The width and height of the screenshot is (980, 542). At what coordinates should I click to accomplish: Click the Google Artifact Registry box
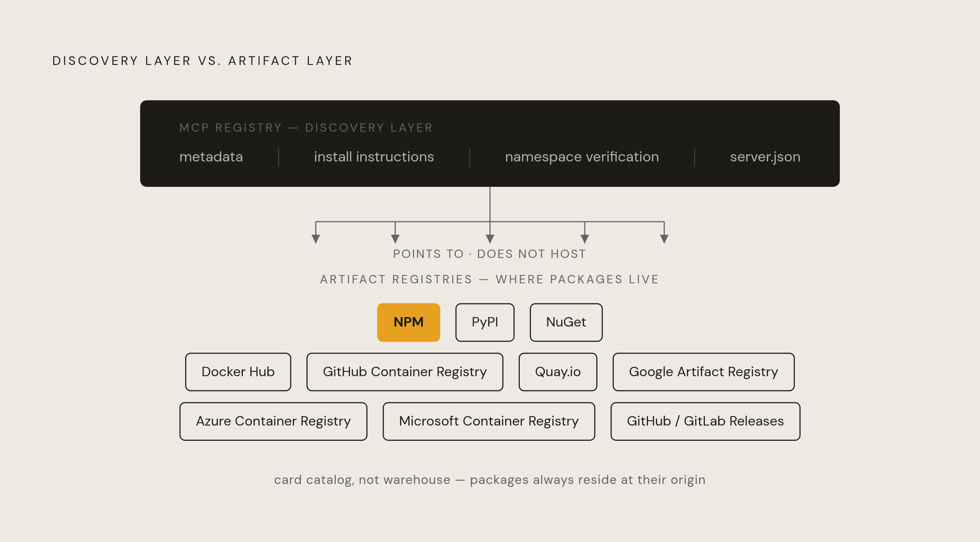click(703, 371)
